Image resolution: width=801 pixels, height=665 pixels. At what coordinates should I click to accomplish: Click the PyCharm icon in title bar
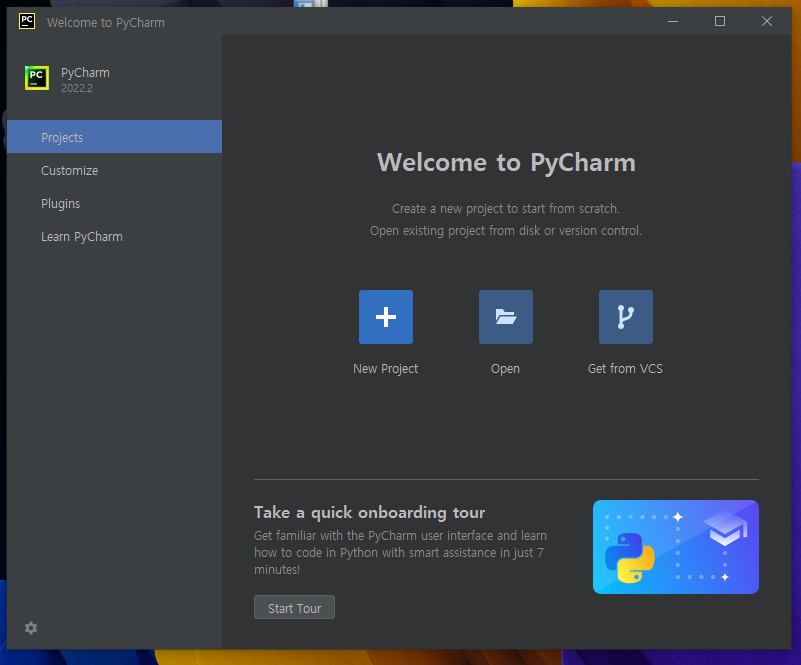coord(27,21)
